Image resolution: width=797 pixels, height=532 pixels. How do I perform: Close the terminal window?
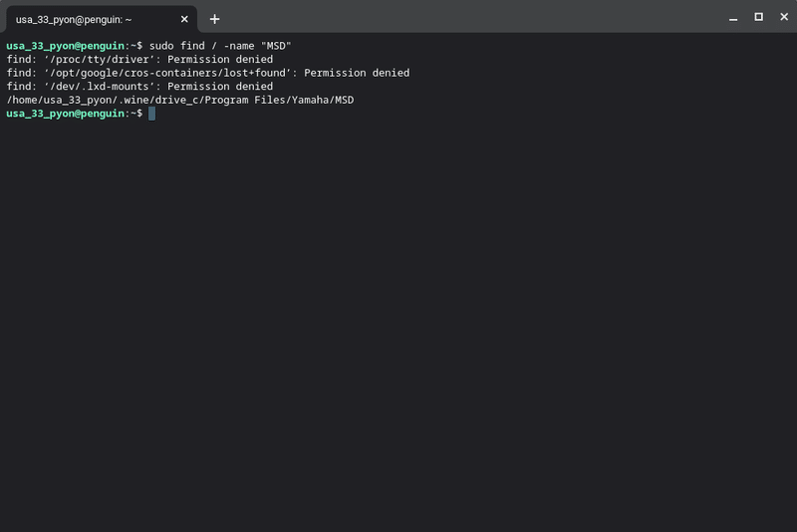[x=782, y=17]
